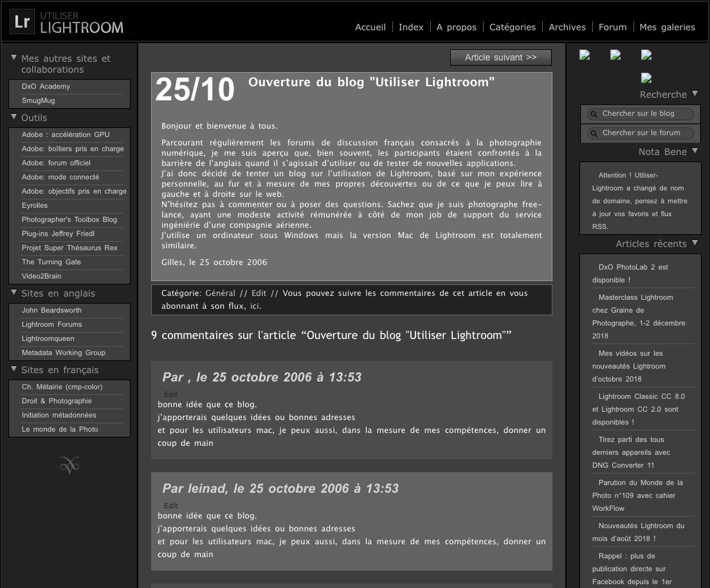The height and width of the screenshot is (588, 710).
Task: Collapse the 'Sites en français' section
Action: (x=14, y=369)
